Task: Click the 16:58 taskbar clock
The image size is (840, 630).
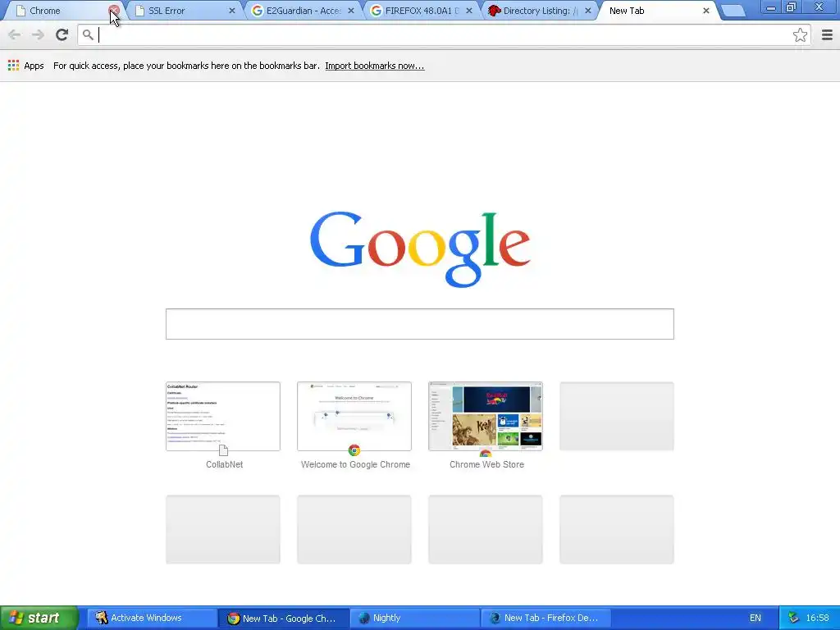Action: [x=818, y=618]
